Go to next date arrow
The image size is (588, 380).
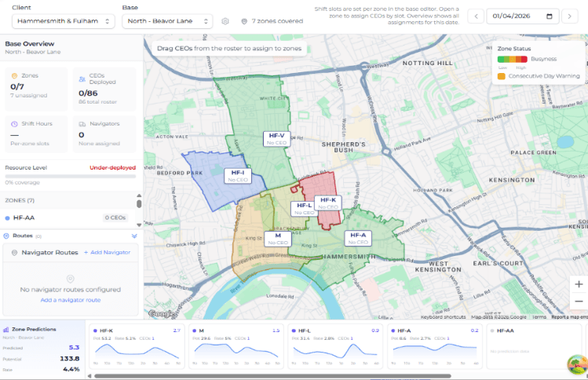[570, 16]
